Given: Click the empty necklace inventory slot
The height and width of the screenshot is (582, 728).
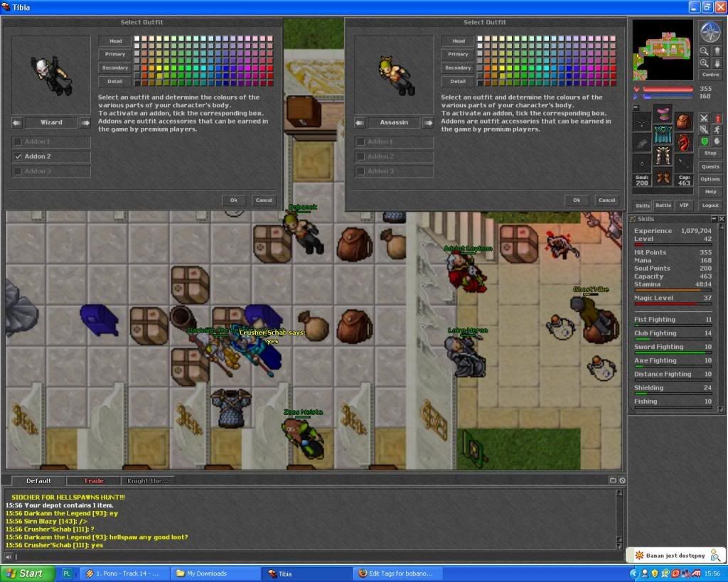Looking at the screenshot, I should [x=642, y=121].
